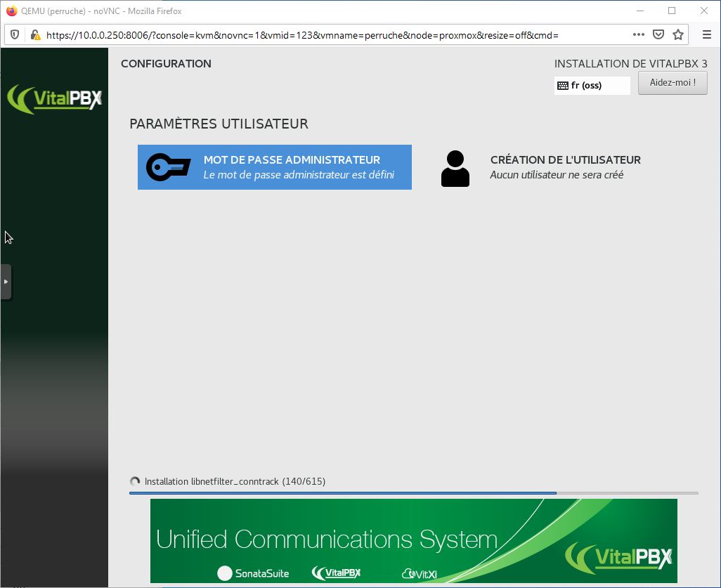This screenshot has height=588, width=721.
Task: Expand the noVNC control panel handle
Action: tap(6, 282)
